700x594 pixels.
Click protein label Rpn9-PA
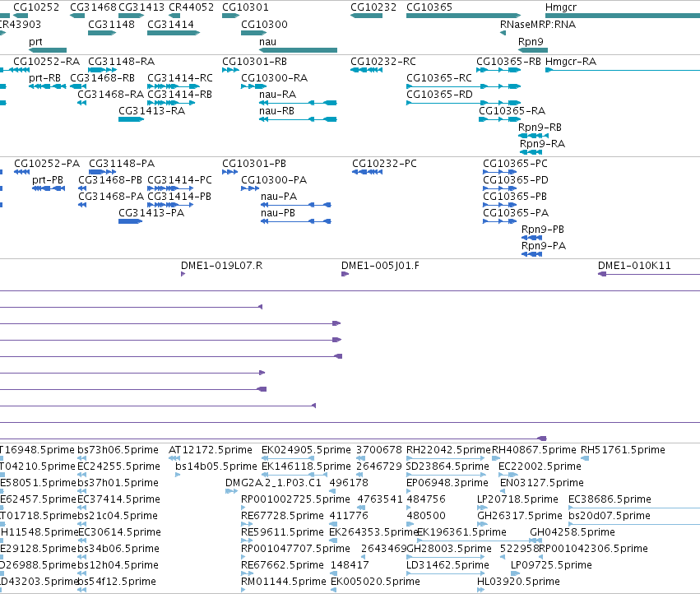click(544, 247)
